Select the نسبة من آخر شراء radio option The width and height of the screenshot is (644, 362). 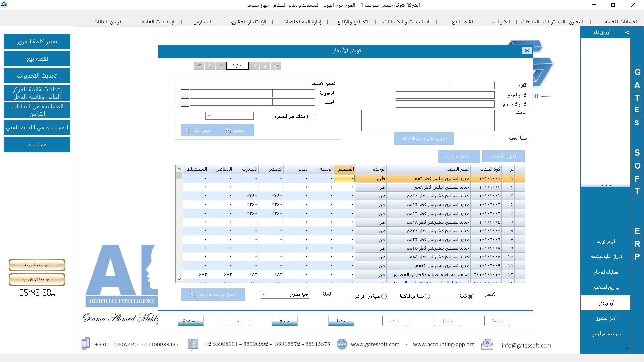384,296
